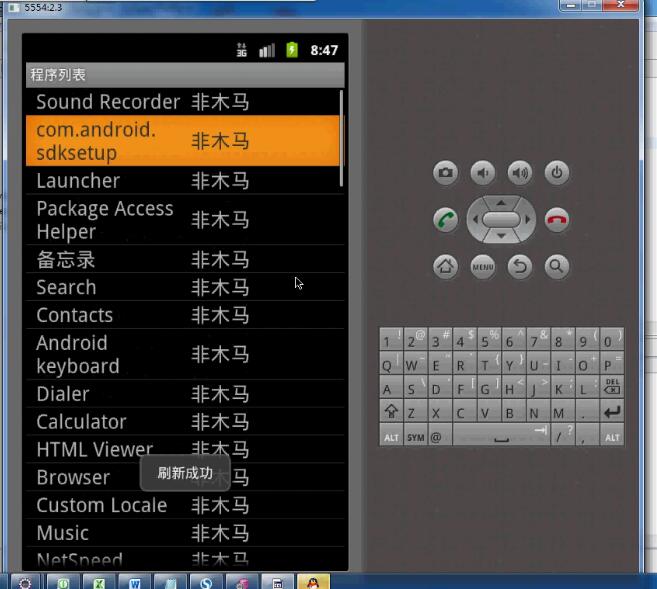Open the Sogou taskbar icon
Screen dimensions: 657x589
point(206,582)
